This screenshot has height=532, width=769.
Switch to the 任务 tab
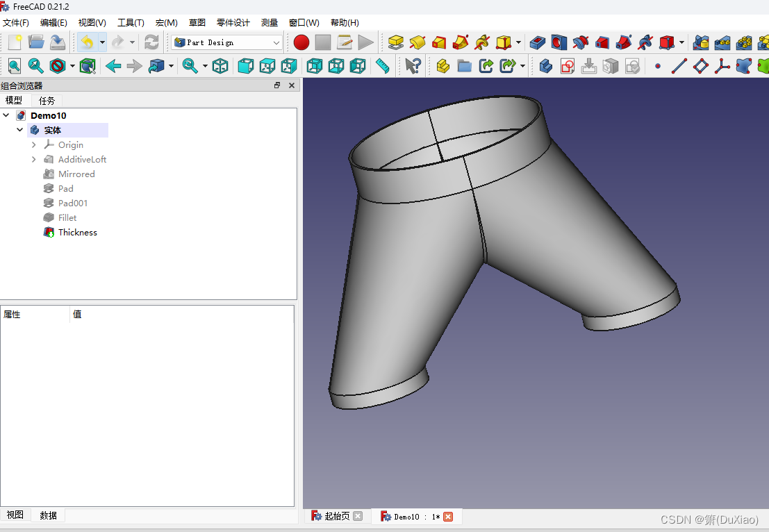(47, 101)
